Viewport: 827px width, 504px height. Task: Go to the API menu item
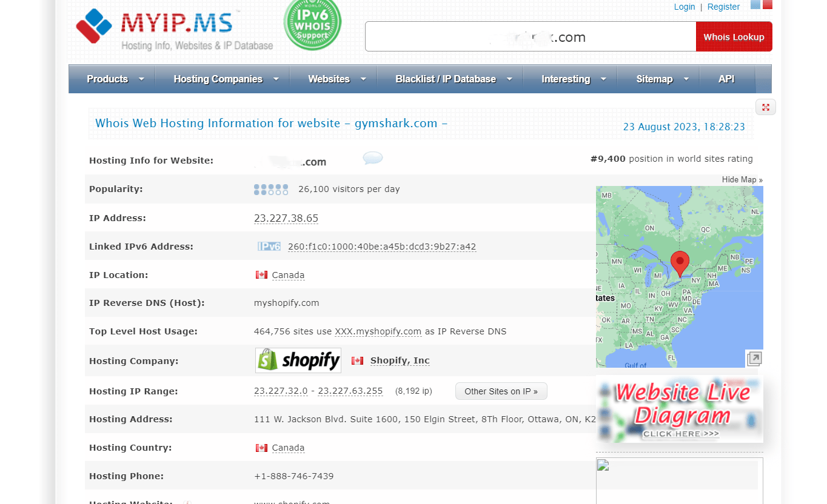pyautogui.click(x=726, y=79)
